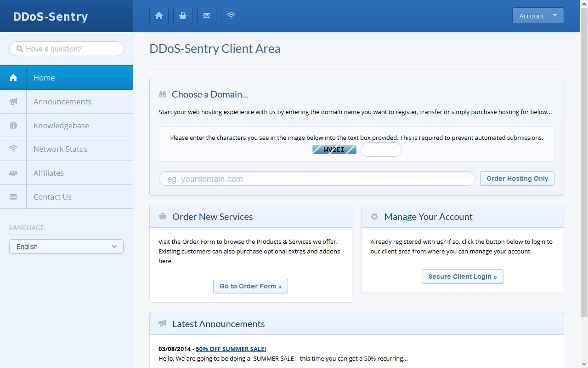Open Announcements from the sidebar
The width and height of the screenshot is (588, 368).
[x=67, y=102]
